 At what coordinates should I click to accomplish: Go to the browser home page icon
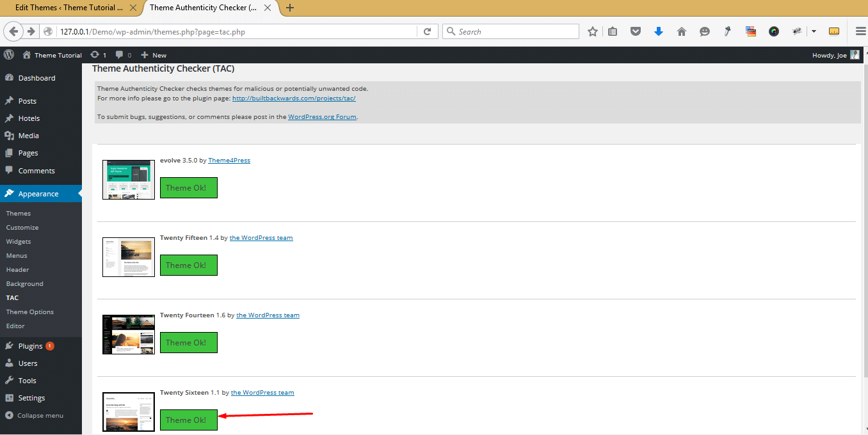[682, 31]
